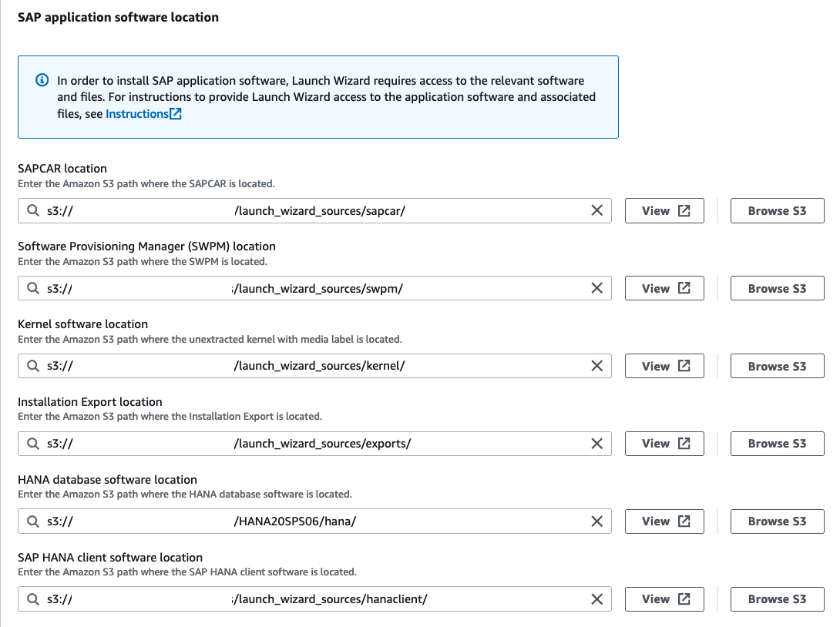Click the 'Kernel software location' label
840x627 pixels.
[x=82, y=324]
